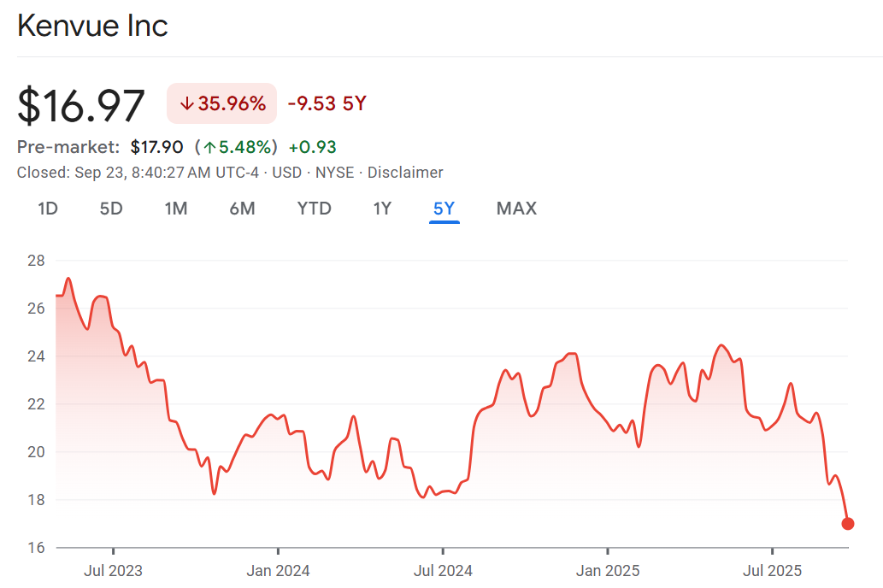This screenshot has width=883, height=588.
Task: Click the pre-market price $17.90
Action: click(x=156, y=147)
